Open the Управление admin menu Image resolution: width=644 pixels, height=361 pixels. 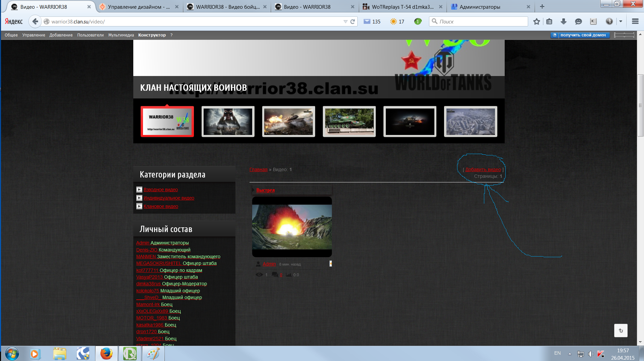tap(33, 35)
